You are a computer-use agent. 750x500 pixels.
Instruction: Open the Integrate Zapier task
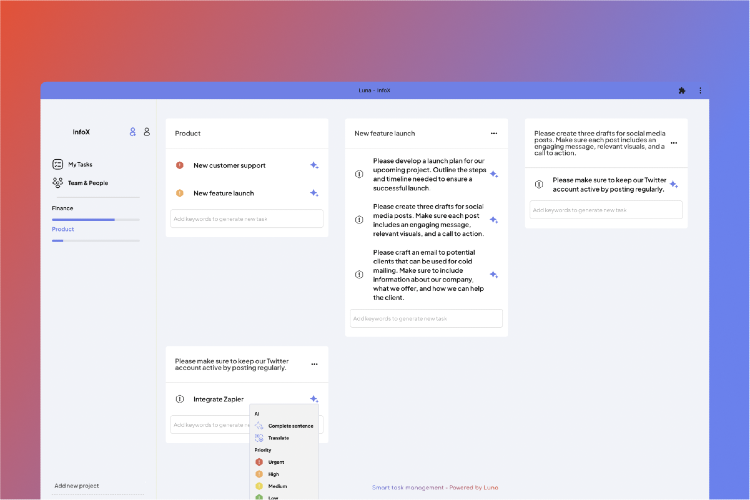click(219, 399)
